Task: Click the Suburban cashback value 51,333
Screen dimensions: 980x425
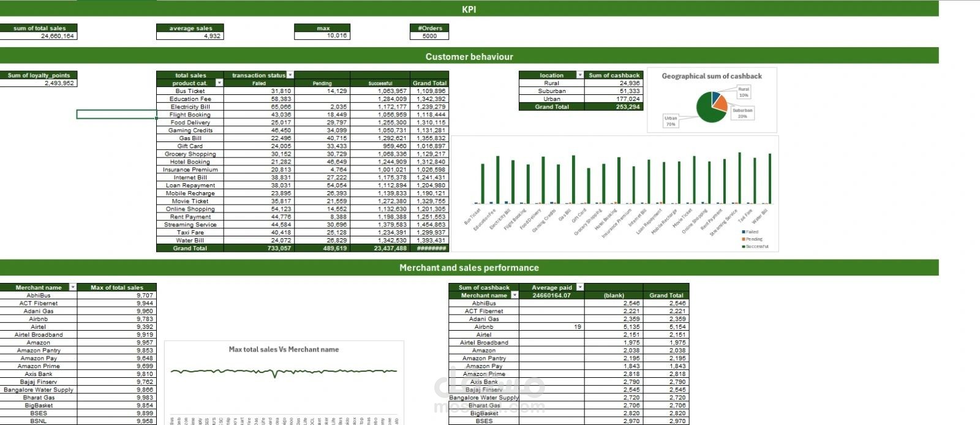Action: coord(613,91)
